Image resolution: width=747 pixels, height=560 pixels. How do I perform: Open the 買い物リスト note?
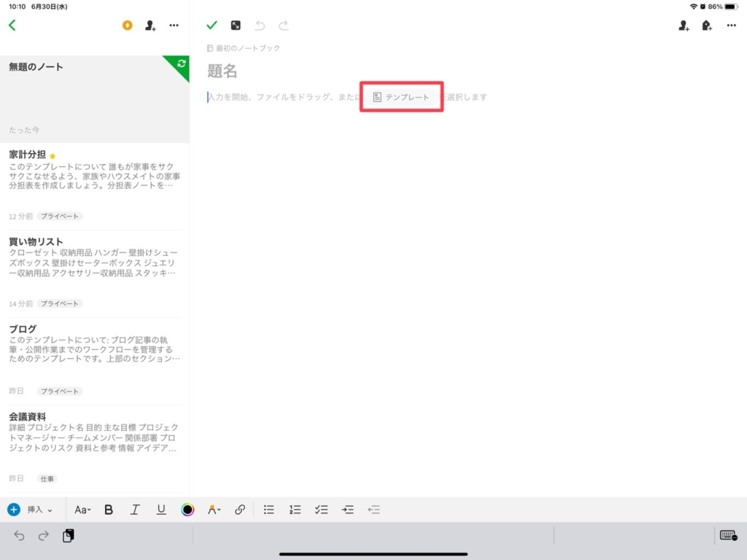tap(94, 274)
